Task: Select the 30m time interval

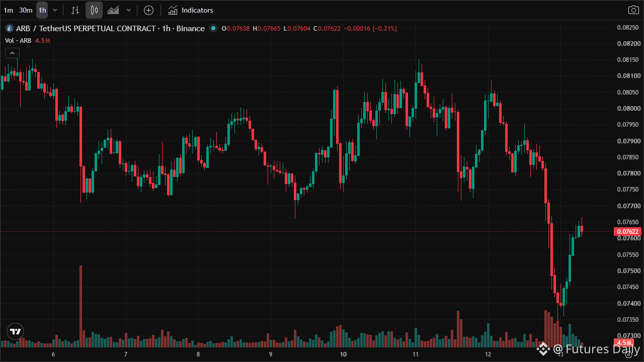Action: (x=26, y=10)
